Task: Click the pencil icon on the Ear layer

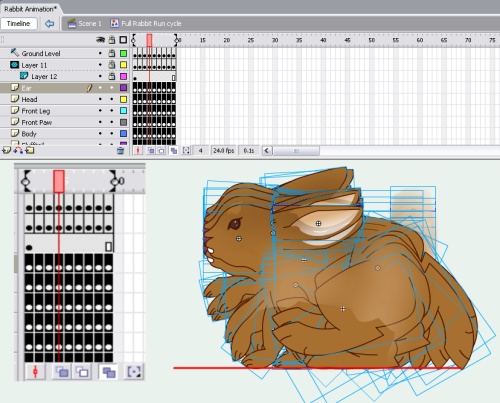Action: (89, 88)
